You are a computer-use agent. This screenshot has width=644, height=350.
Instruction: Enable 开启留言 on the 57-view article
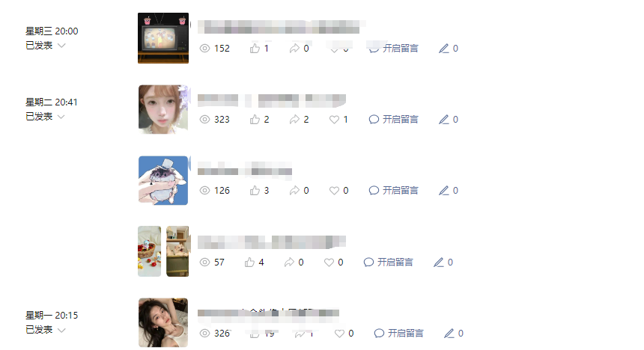point(388,262)
